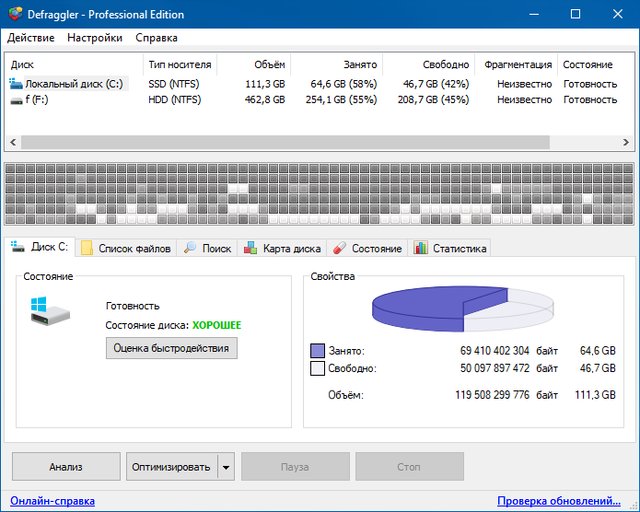Select the Local Disk (C:) drive icon

point(15,84)
